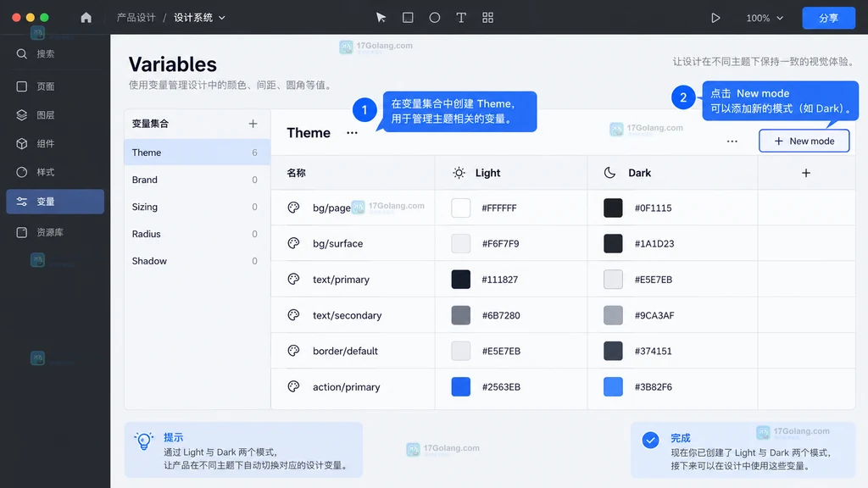This screenshot has height=488, width=868.
Task: Select the bg/surface variable name
Action: tap(337, 243)
